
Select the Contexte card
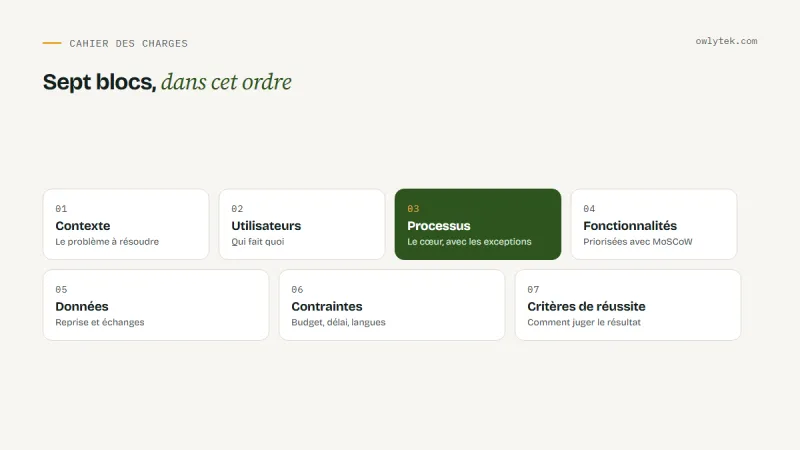(126, 224)
